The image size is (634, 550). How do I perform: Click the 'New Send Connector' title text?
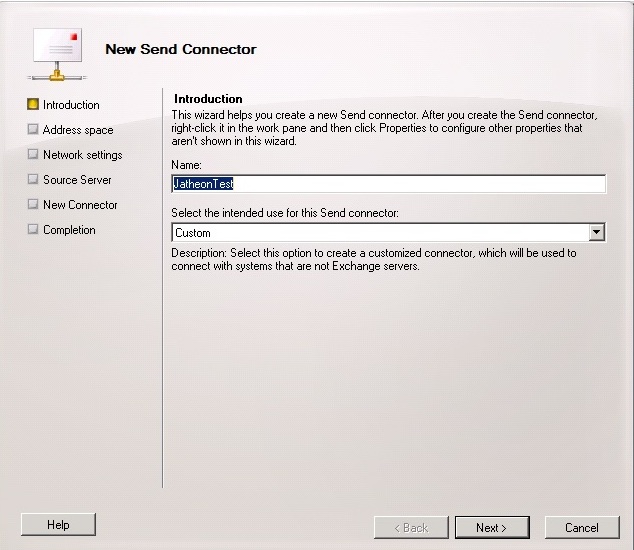pos(181,49)
